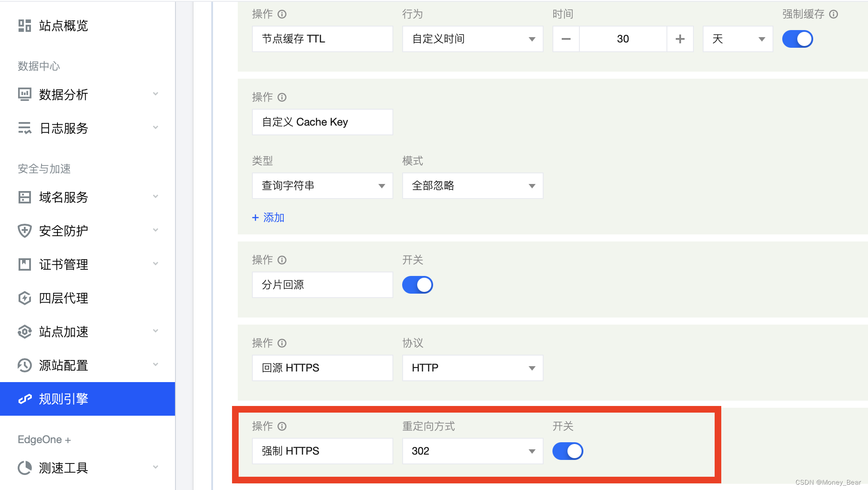
Task: Toggle the 强制 HTTPS switch on
Action: 567,451
